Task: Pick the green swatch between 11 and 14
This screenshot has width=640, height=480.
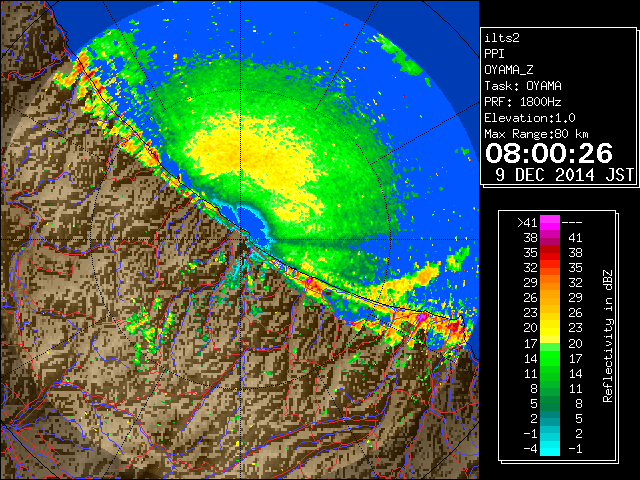Action: 550,373
